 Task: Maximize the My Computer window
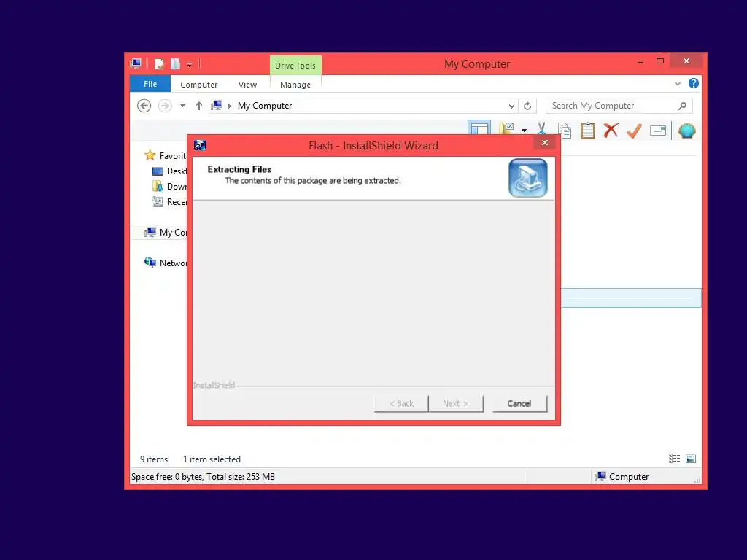[x=659, y=61]
